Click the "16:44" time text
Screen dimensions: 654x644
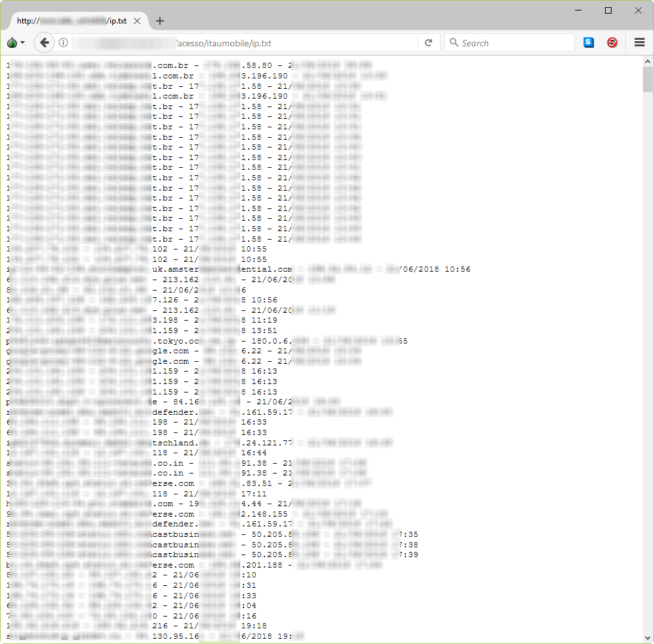[254, 453]
